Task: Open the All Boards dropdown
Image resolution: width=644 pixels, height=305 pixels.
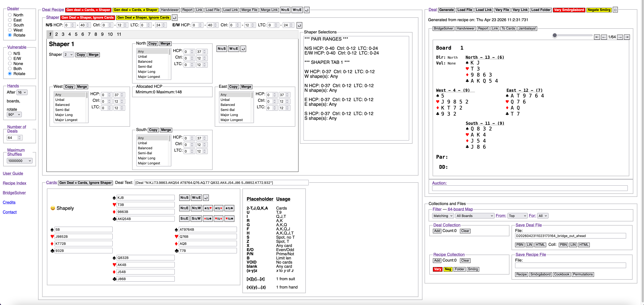Action: click(x=475, y=216)
